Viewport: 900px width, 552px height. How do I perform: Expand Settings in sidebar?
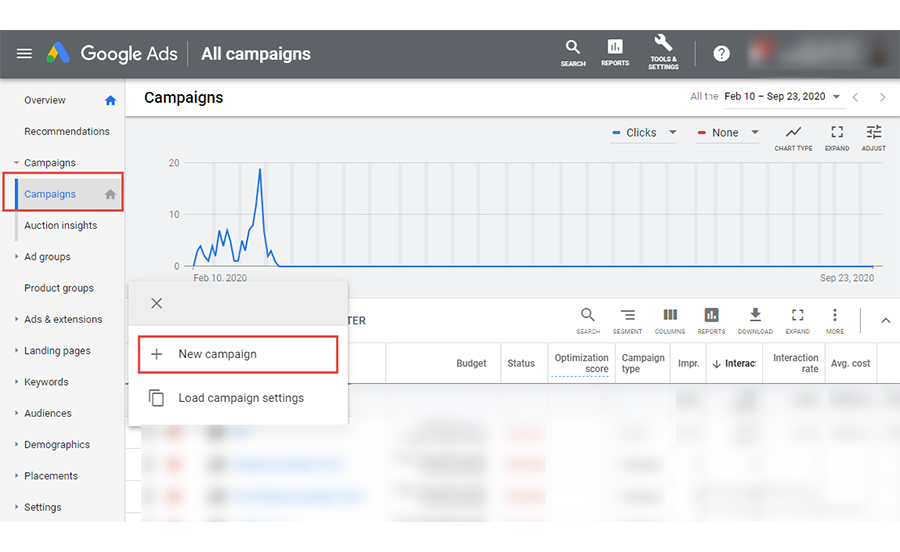point(17,507)
